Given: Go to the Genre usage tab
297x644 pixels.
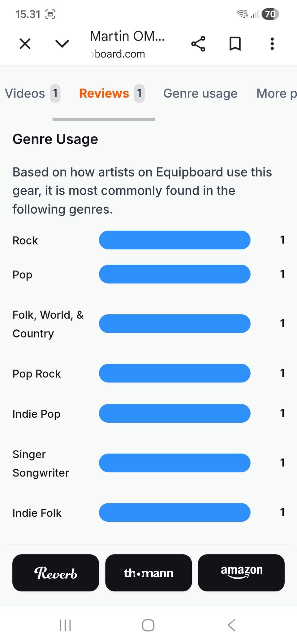Looking at the screenshot, I should [x=200, y=93].
